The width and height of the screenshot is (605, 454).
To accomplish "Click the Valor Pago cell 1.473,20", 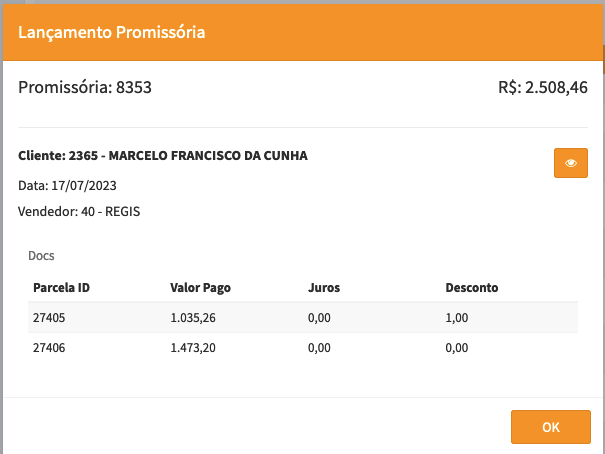I will pos(193,348).
